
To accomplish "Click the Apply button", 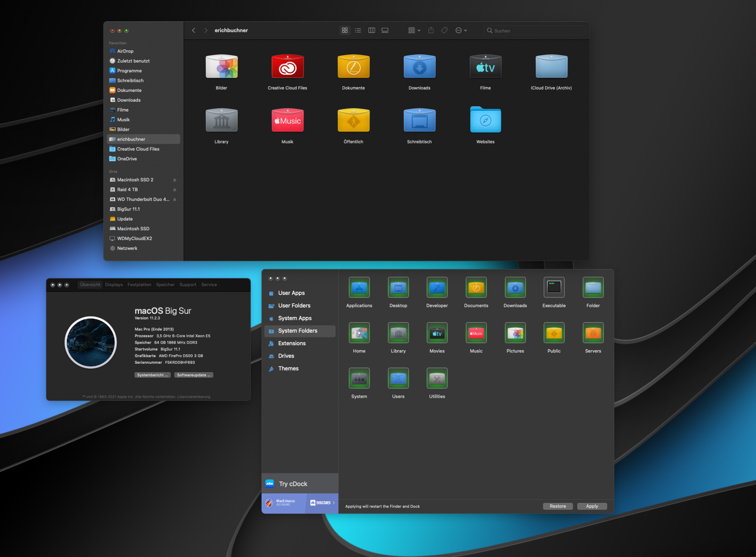I will [592, 506].
